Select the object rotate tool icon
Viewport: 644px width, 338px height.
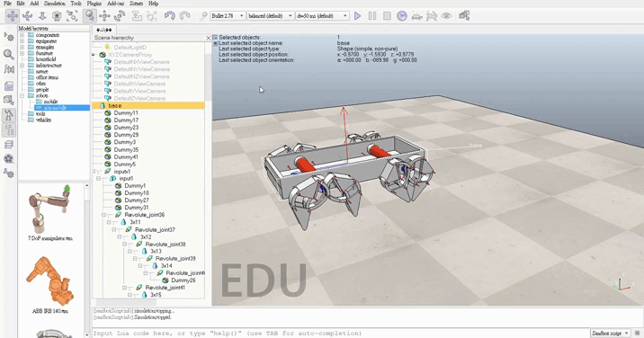120,16
